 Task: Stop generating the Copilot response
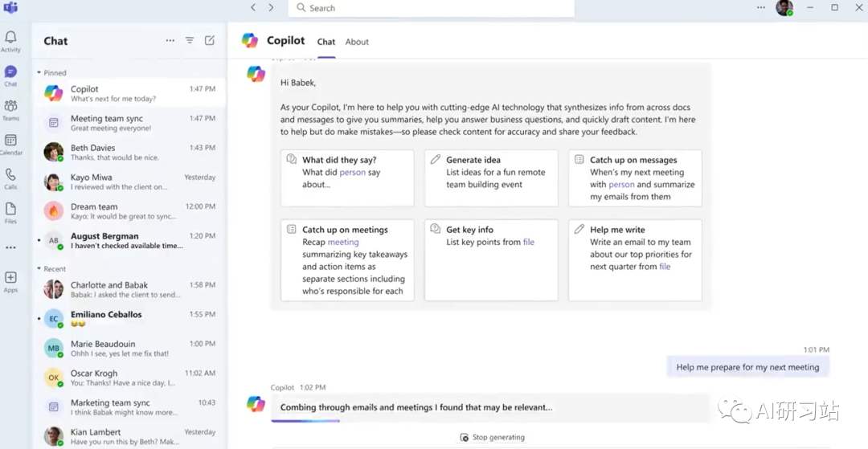tap(492, 438)
